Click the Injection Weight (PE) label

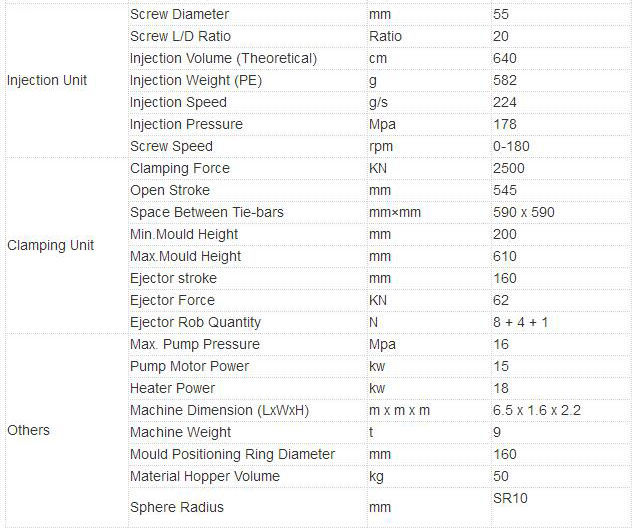[195, 80]
